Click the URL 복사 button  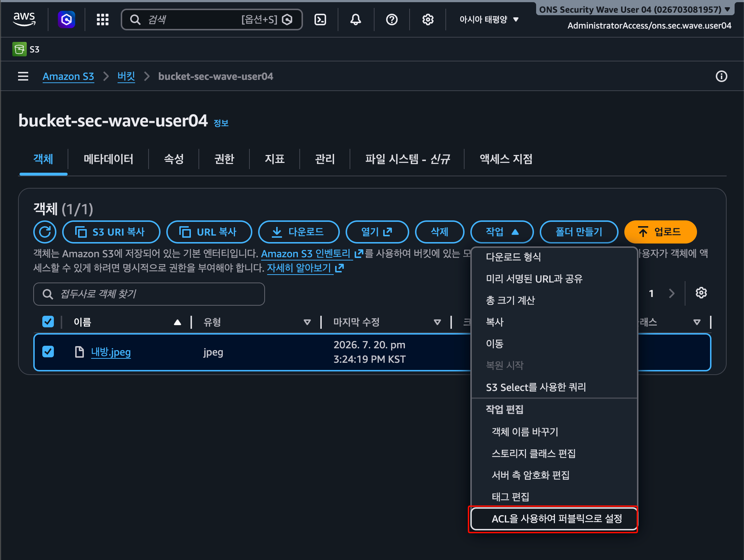click(x=209, y=232)
